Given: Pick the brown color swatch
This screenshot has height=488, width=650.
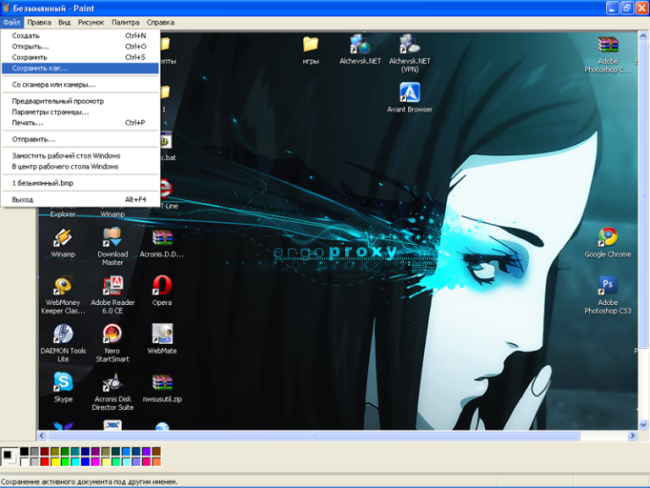Looking at the screenshot, I should pos(156,452).
